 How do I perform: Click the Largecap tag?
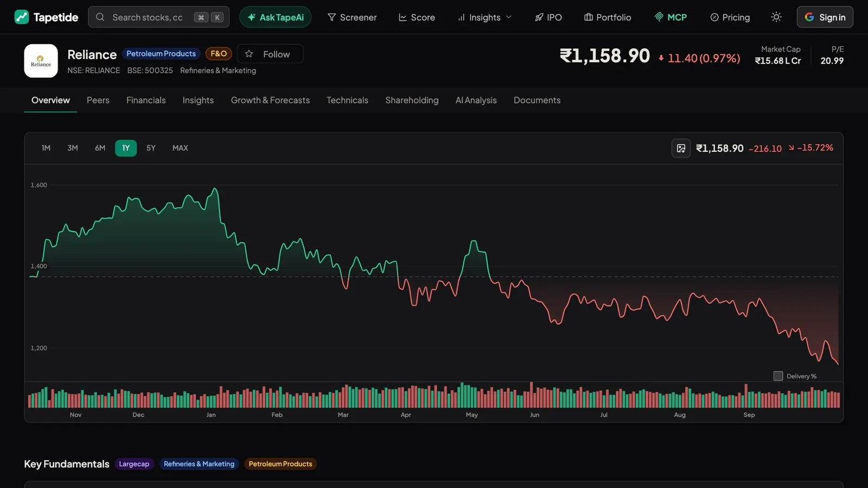coord(134,464)
